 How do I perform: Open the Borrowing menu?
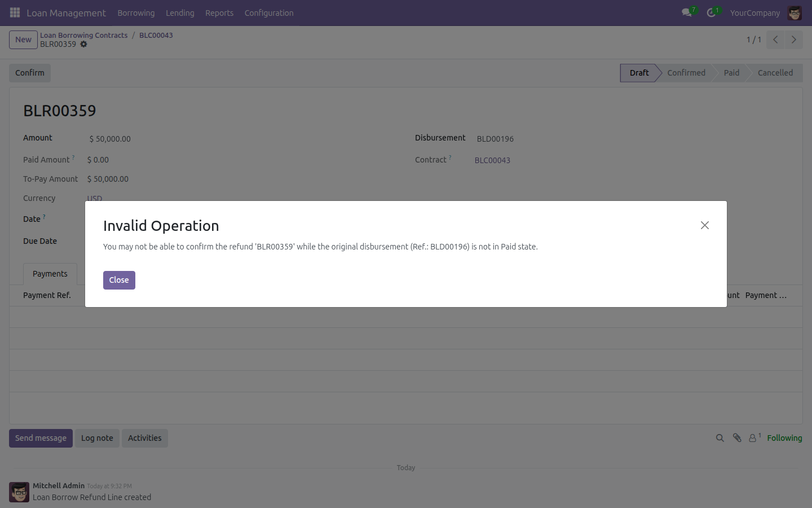click(x=136, y=12)
